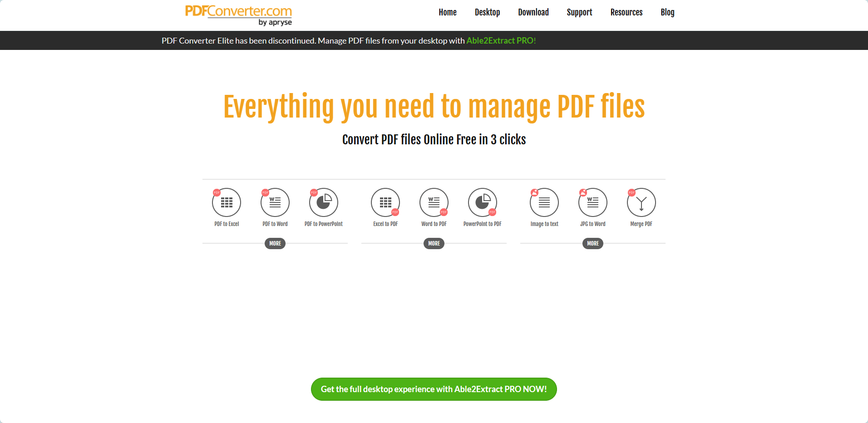
Task: Expand MORE under PDF conversion tools
Action: [275, 244]
